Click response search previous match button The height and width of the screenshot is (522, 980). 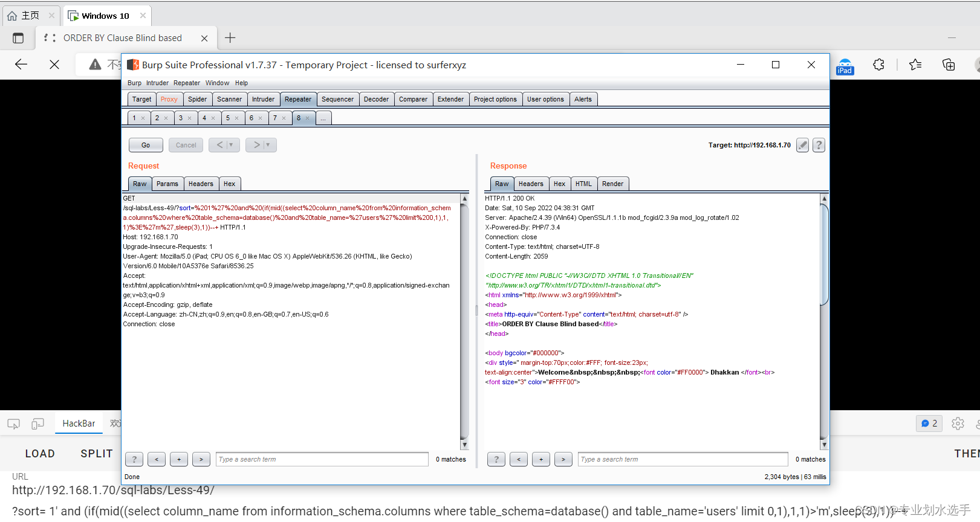tap(519, 460)
